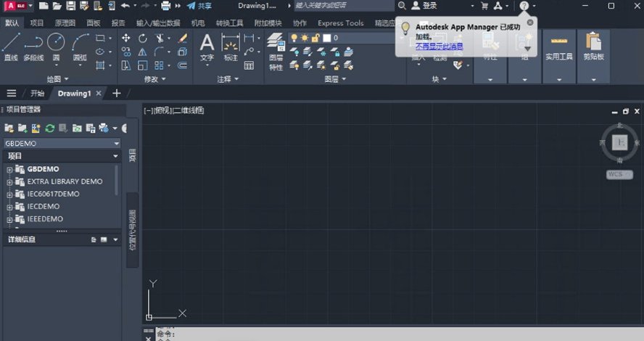Open the 实用工具 (Utilities) panel button

pos(559,57)
